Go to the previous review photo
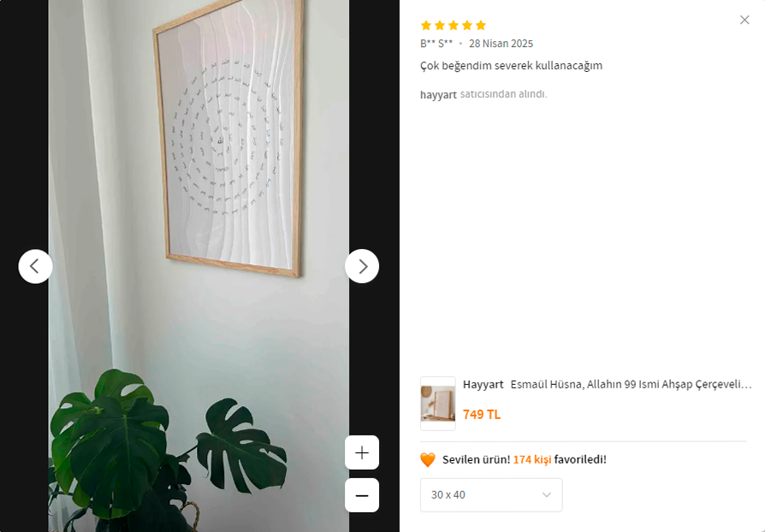The image size is (765, 532). 35,266
